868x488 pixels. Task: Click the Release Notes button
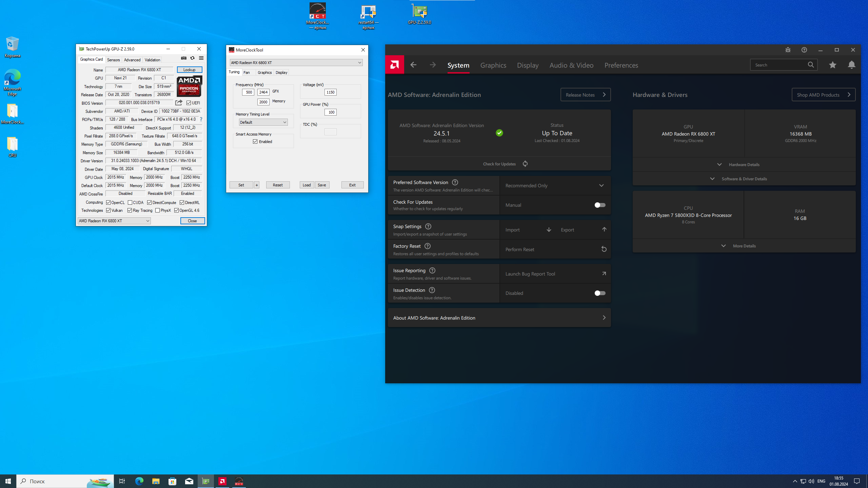click(585, 95)
